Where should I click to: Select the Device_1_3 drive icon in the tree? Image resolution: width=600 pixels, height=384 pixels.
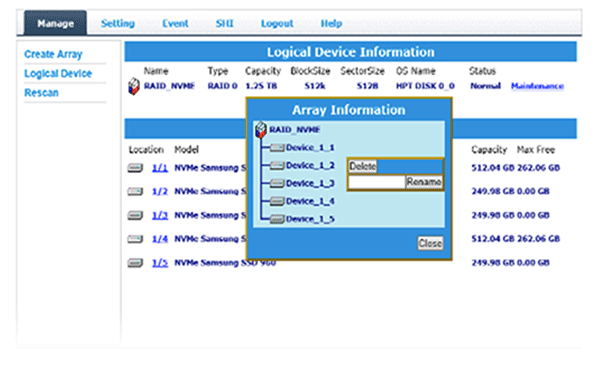click(277, 184)
